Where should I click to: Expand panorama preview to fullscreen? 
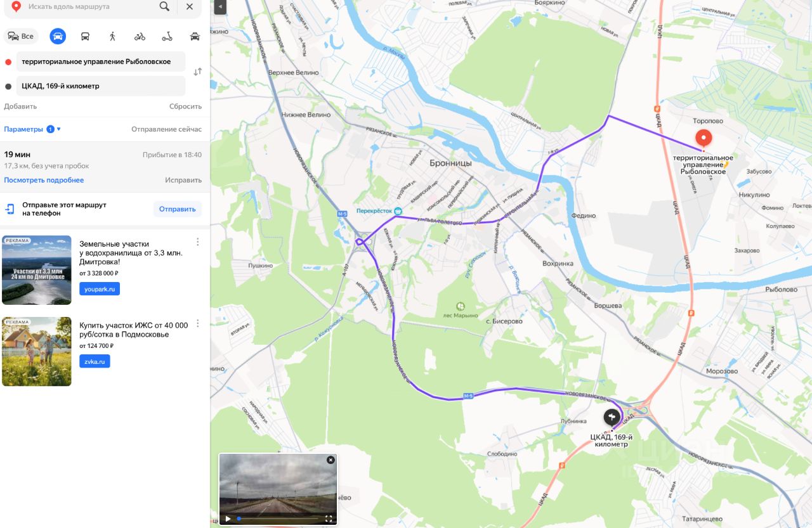[329, 518]
